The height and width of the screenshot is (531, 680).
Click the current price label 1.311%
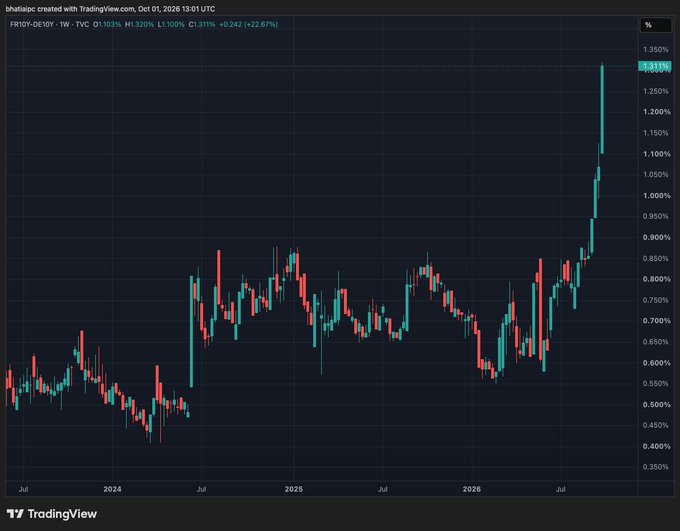coord(655,66)
